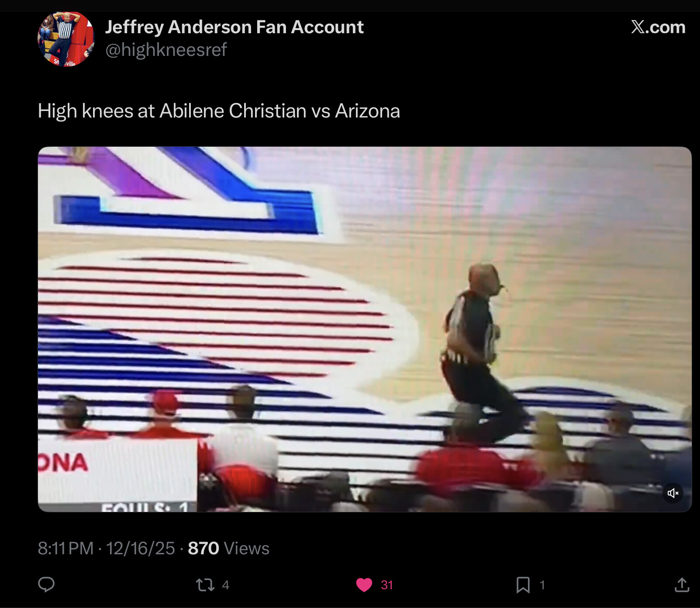Open the reply comment bubble icon
Screen dimensions: 700x608
point(46,584)
